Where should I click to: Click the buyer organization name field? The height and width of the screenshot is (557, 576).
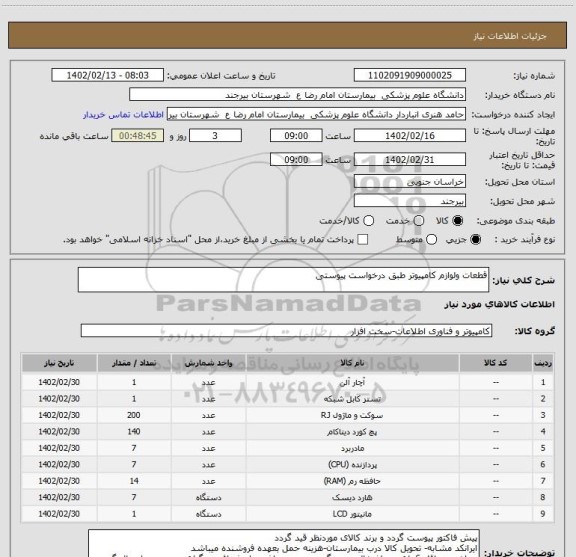coord(298,95)
